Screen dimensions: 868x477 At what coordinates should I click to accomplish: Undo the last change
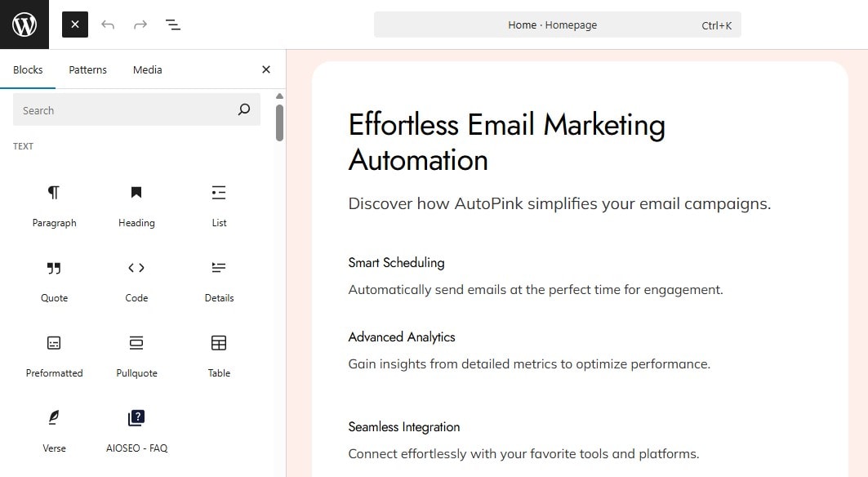[x=108, y=25]
